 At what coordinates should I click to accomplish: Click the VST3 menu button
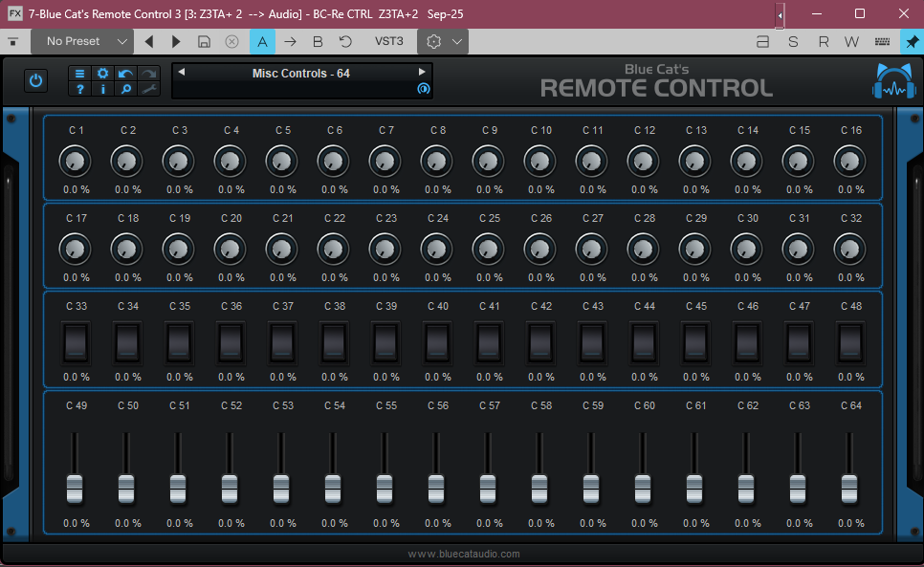tap(389, 41)
